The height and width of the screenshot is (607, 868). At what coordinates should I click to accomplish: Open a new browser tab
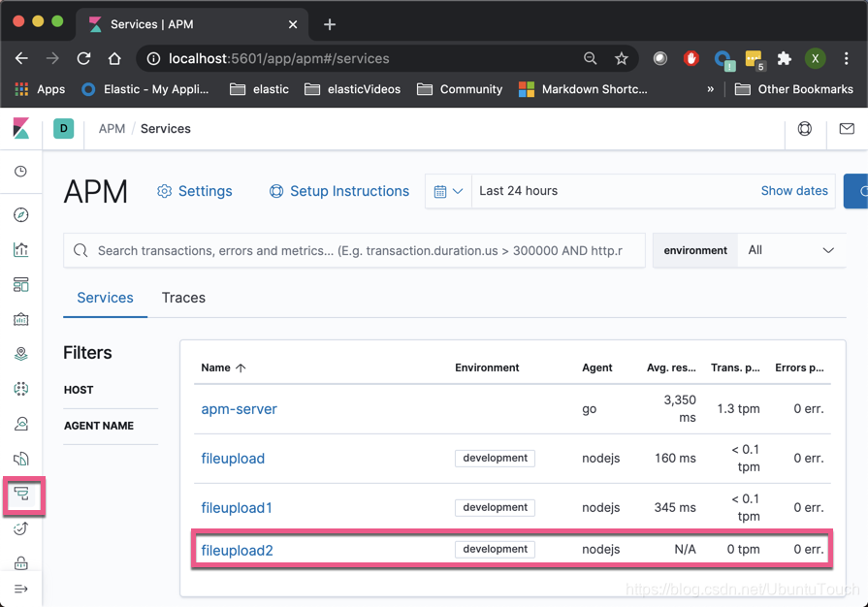pyautogui.click(x=330, y=24)
